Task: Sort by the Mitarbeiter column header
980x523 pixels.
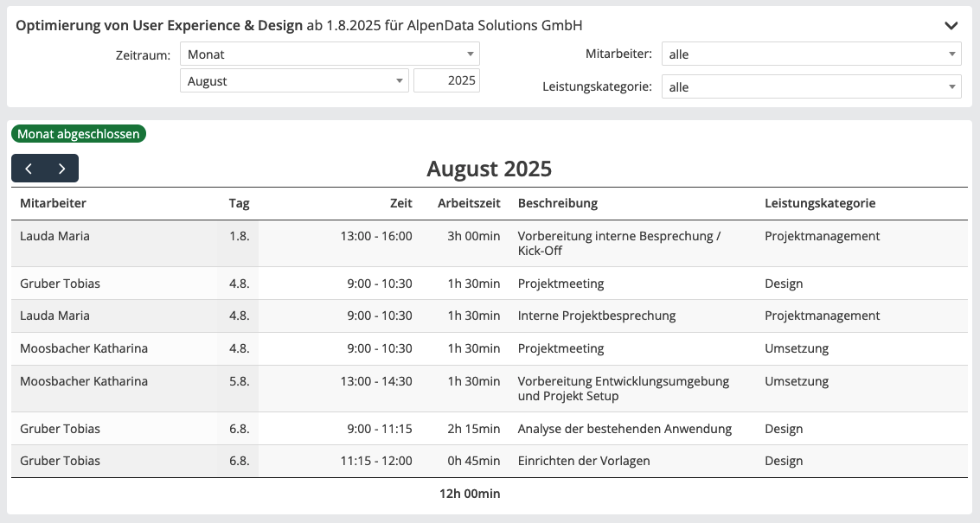Action: tap(53, 203)
